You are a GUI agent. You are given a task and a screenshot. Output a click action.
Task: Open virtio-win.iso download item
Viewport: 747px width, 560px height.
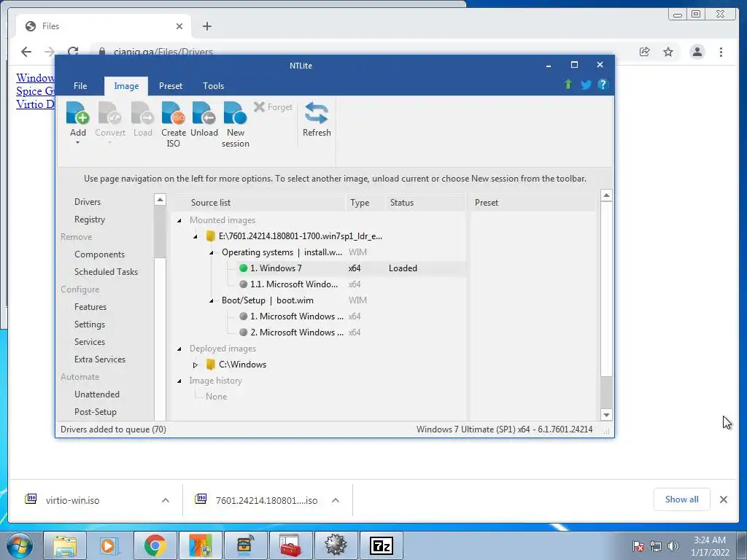pyautogui.click(x=72, y=500)
